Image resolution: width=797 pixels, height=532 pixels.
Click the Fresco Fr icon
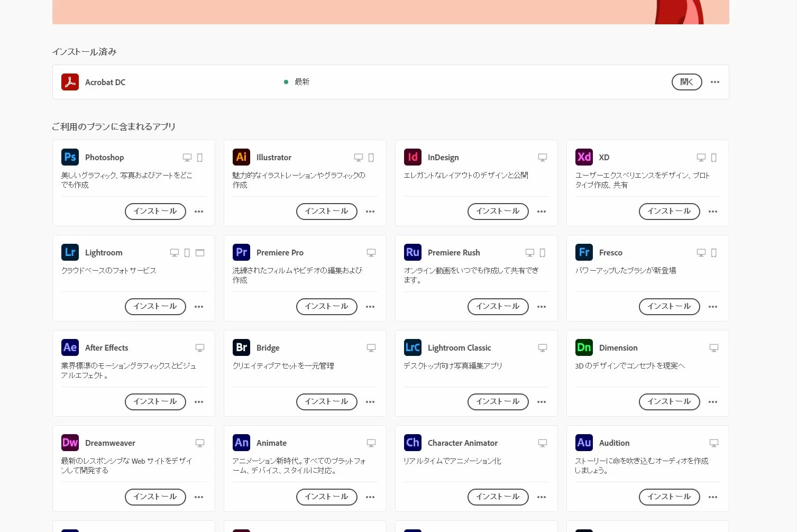pyautogui.click(x=584, y=252)
